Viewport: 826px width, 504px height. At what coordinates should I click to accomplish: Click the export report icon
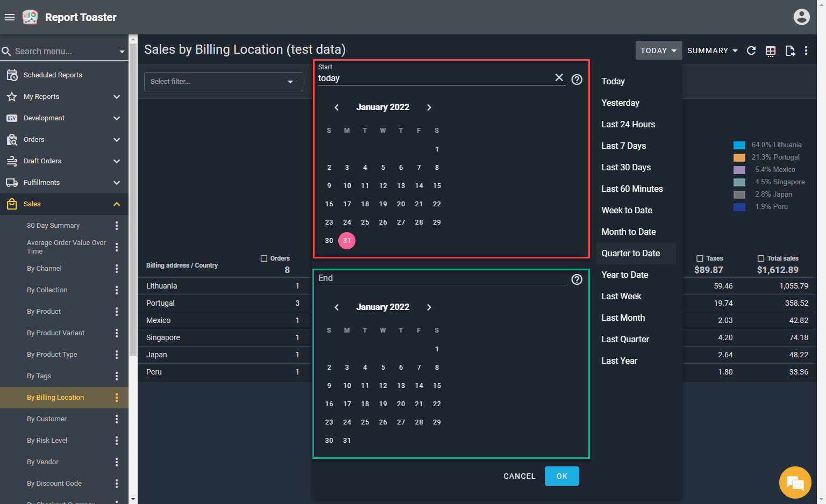click(789, 51)
